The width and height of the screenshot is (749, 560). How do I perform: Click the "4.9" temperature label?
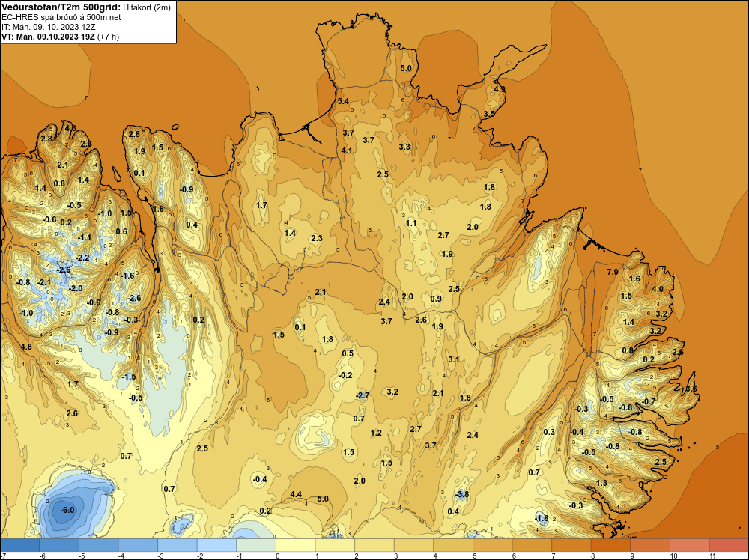coord(499,89)
